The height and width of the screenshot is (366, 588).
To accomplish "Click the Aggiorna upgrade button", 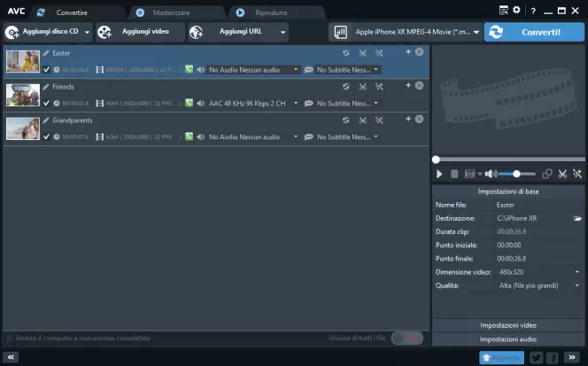I will click(x=501, y=358).
